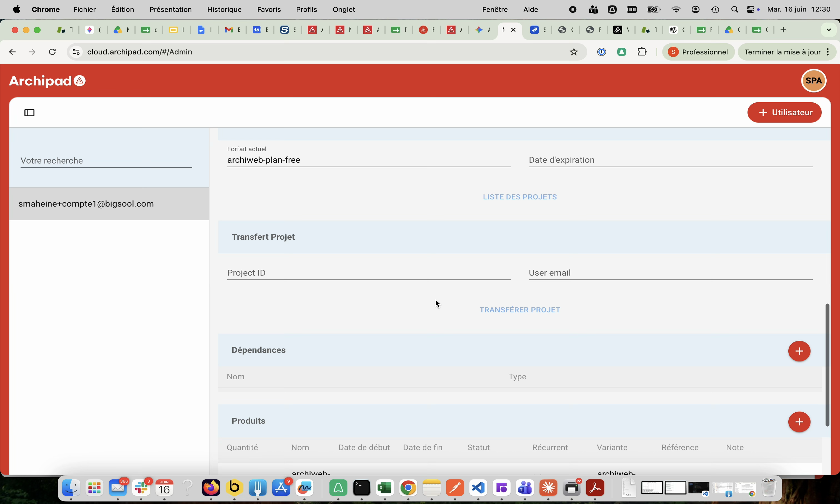
Task: Open the Mail app from the Dock
Action: click(x=117, y=488)
